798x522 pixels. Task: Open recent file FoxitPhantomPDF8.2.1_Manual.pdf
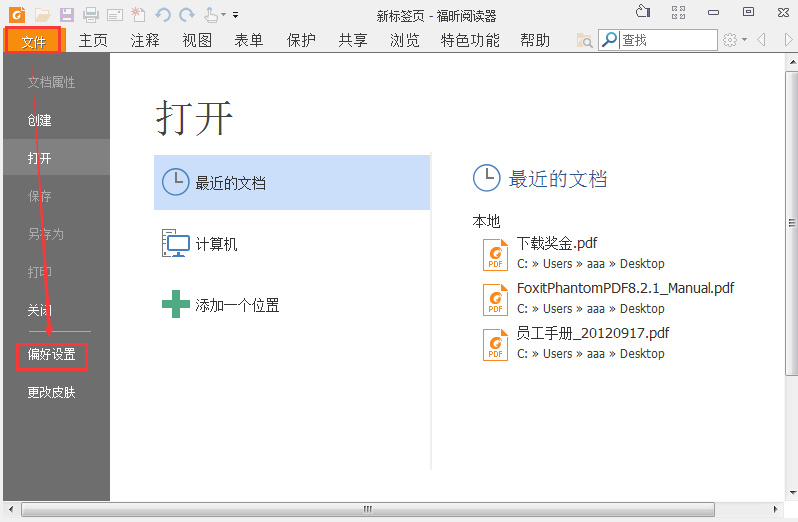pyautogui.click(x=625, y=288)
